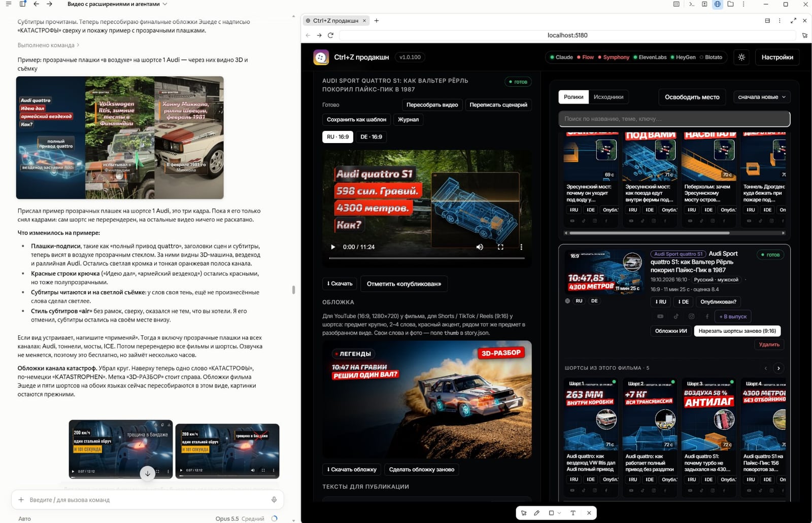Click the scroll-to-bottom arrow in chat

(x=148, y=473)
